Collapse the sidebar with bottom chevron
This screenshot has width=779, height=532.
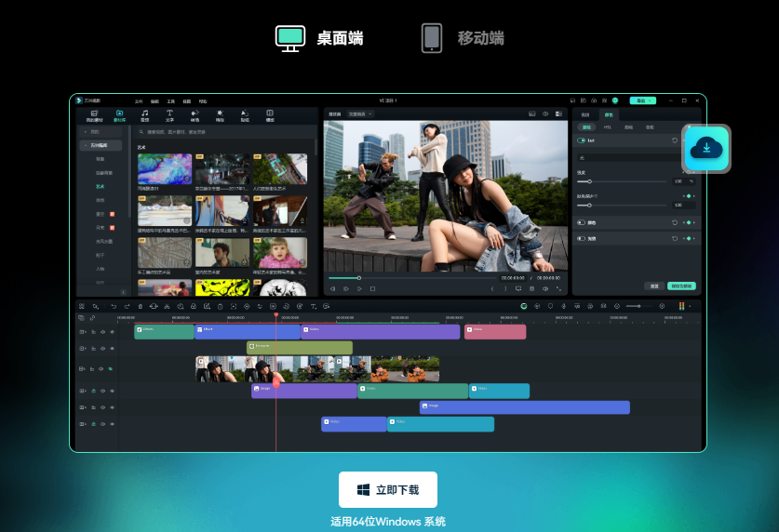(x=123, y=292)
